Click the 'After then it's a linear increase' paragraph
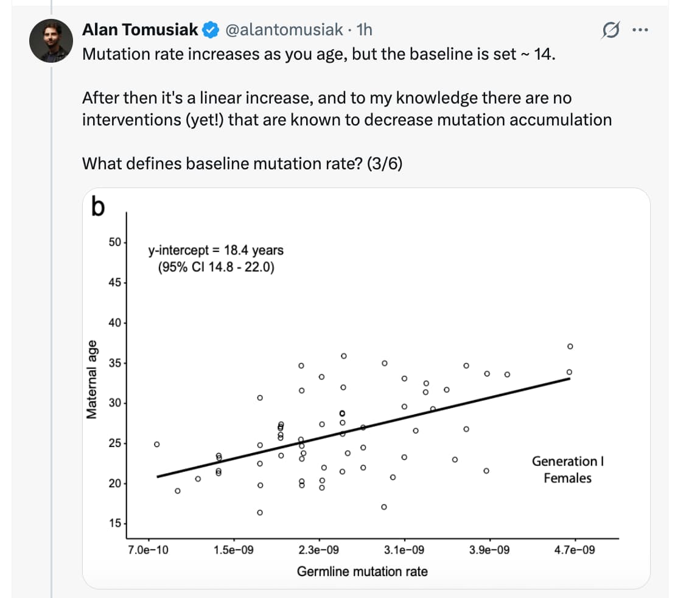 [346, 108]
